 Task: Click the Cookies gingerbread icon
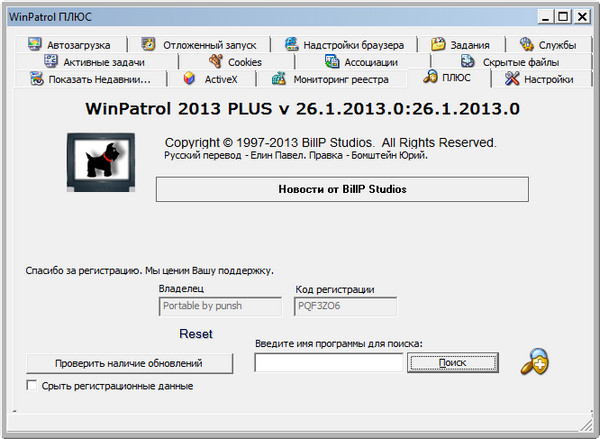[x=216, y=61]
